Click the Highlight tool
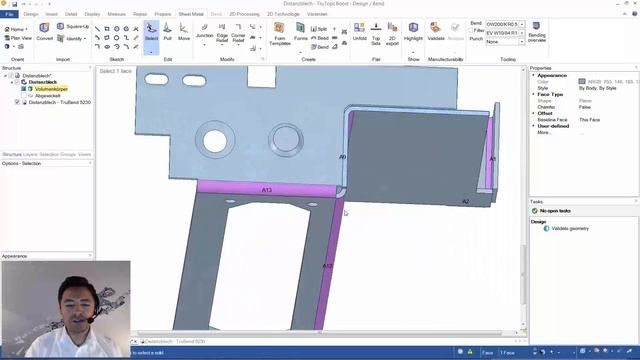The image size is (640, 360). (x=413, y=32)
